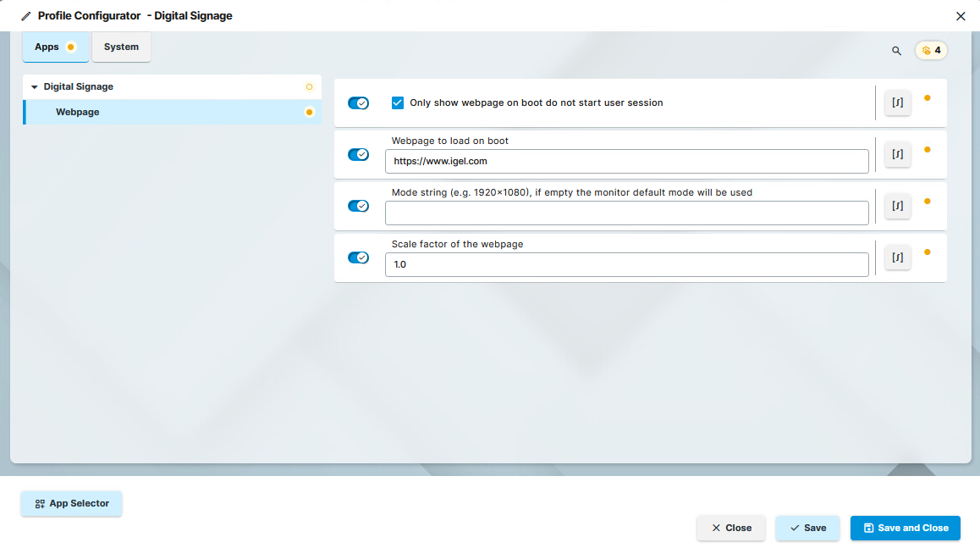Uncheck Only show webpage on boot checkbox
This screenshot has height=548, width=980.
398,102
